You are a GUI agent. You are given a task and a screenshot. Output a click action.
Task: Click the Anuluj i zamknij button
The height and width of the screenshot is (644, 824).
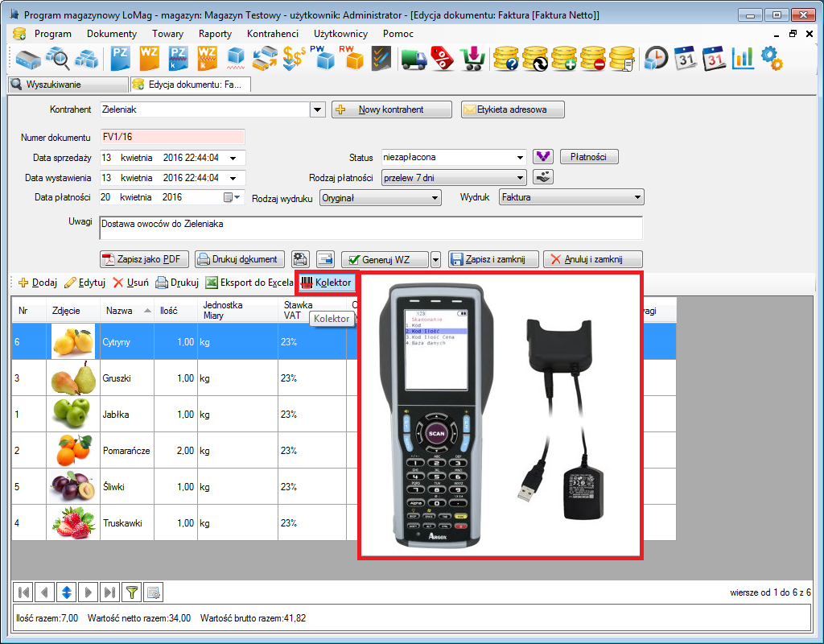pos(593,259)
